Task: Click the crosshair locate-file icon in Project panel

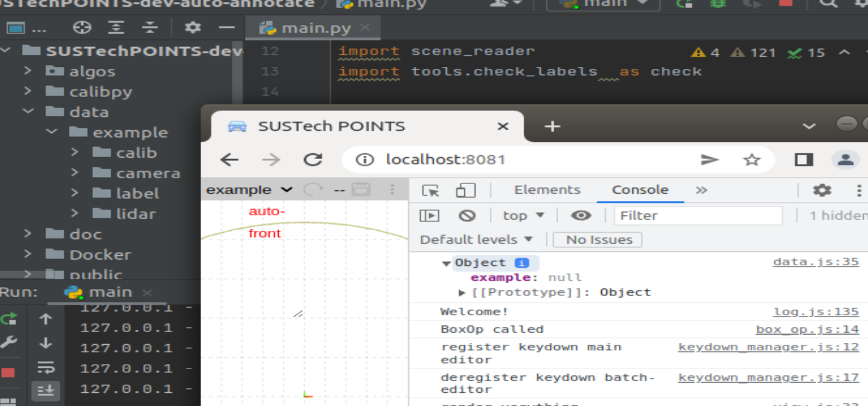Action: coord(82,27)
